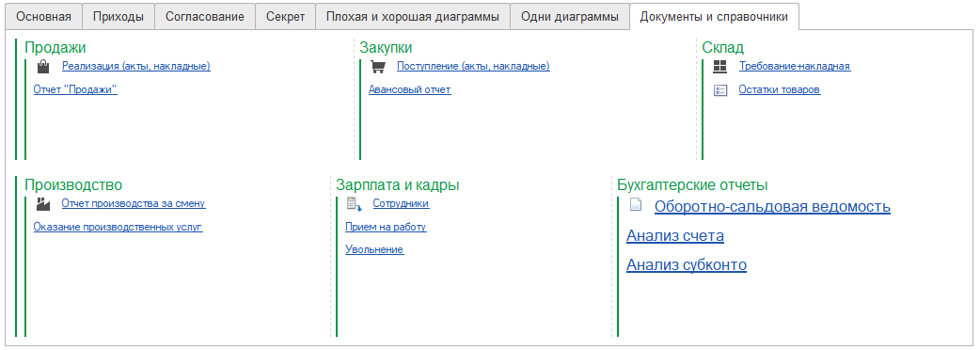The image size is (980, 350).
Task: Click the shopping cart icon beside Поступление
Action: (377, 66)
